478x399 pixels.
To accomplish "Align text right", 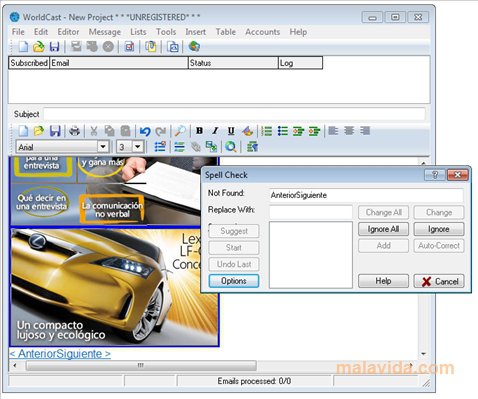I will tap(365, 131).
